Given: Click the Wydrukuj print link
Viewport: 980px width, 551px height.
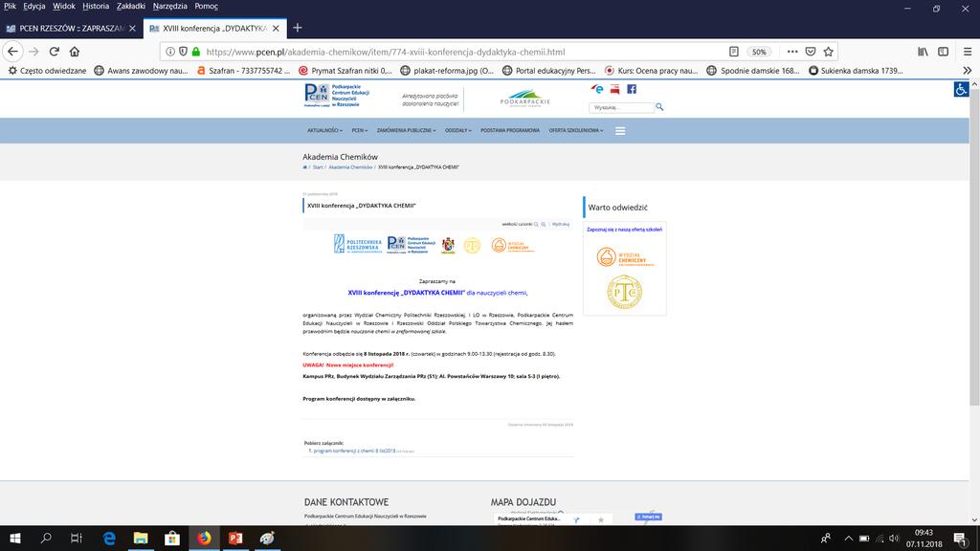Looking at the screenshot, I should (x=561, y=224).
